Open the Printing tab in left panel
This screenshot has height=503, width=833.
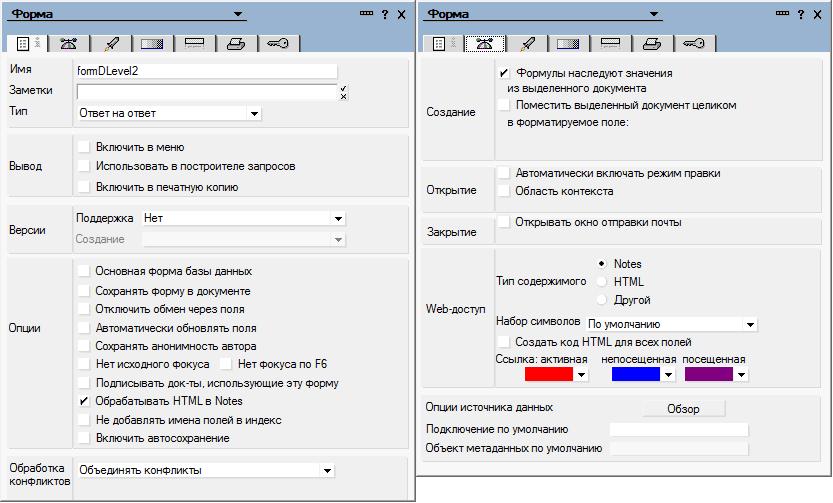point(234,43)
